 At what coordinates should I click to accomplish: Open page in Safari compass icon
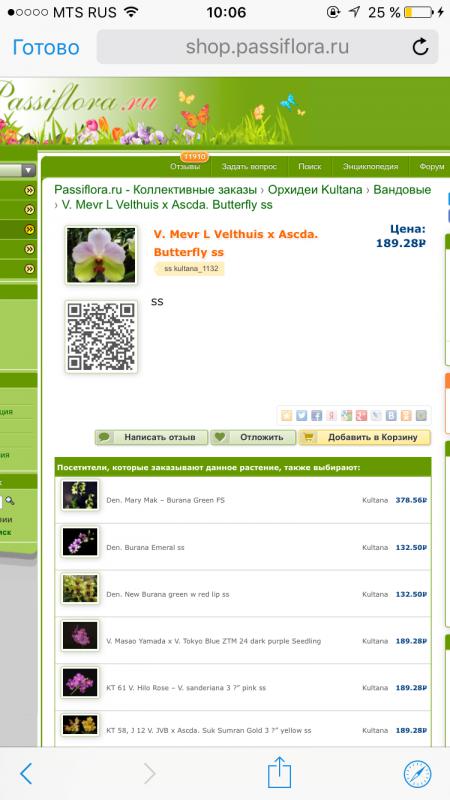417,774
